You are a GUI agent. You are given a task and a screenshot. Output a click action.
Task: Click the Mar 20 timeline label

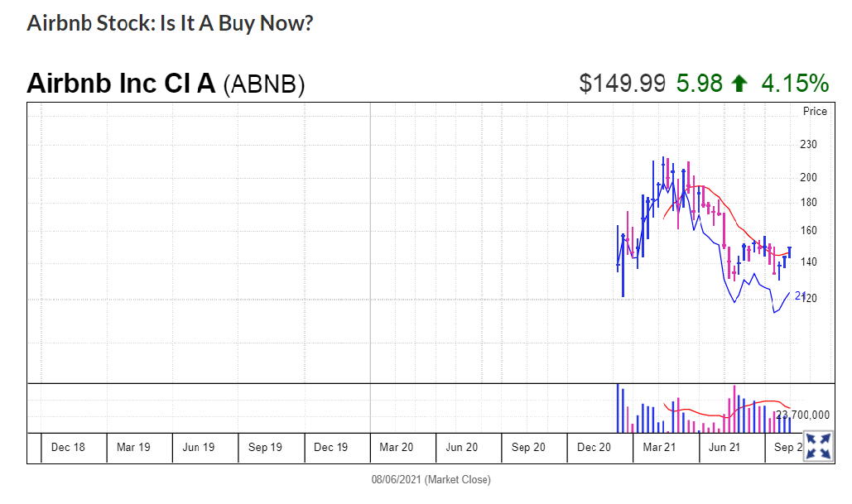[x=396, y=448]
